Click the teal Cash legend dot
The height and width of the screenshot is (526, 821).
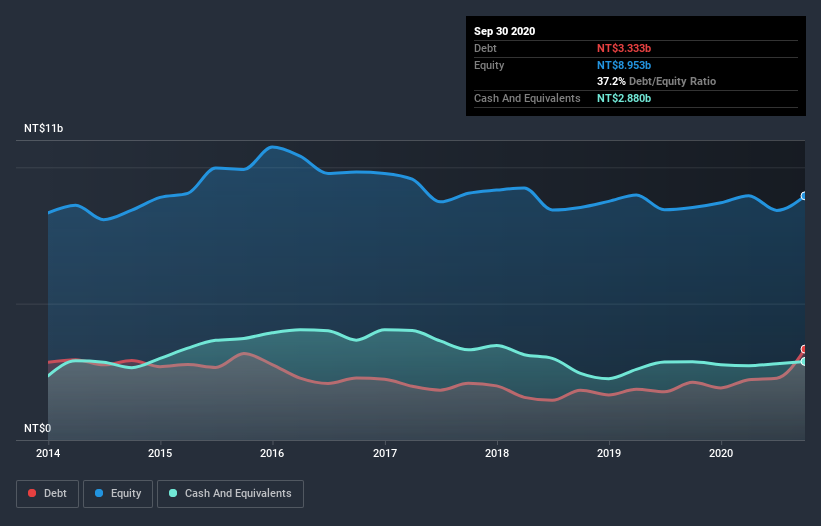[x=173, y=493]
